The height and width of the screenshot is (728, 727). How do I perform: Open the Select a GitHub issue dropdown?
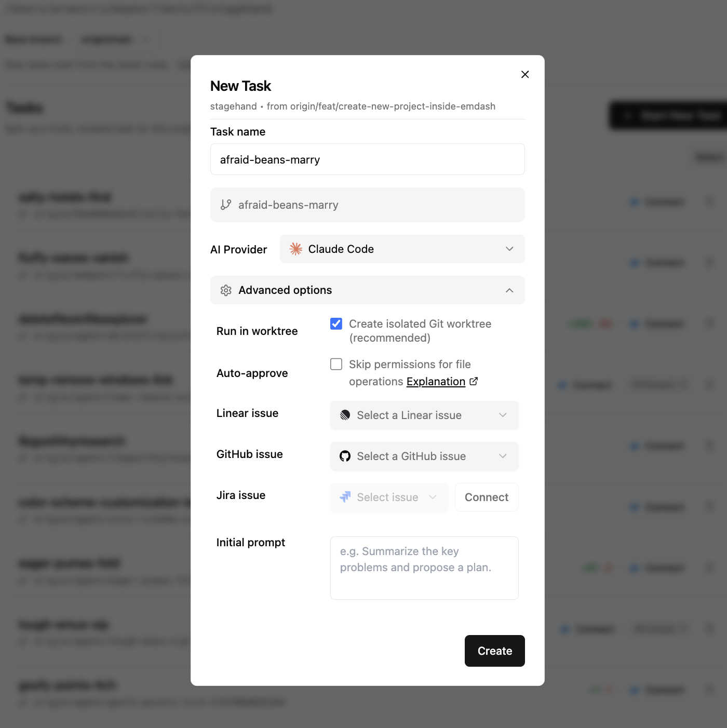pyautogui.click(x=424, y=456)
